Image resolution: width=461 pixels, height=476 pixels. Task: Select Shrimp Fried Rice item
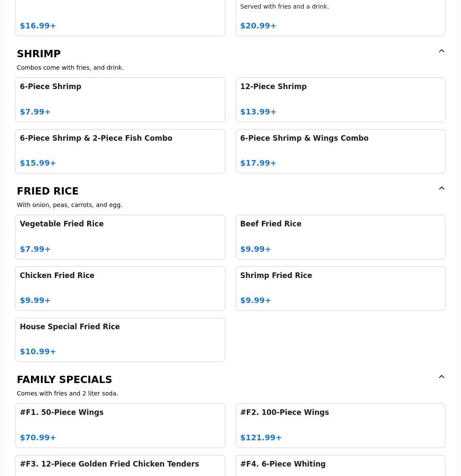(x=340, y=288)
